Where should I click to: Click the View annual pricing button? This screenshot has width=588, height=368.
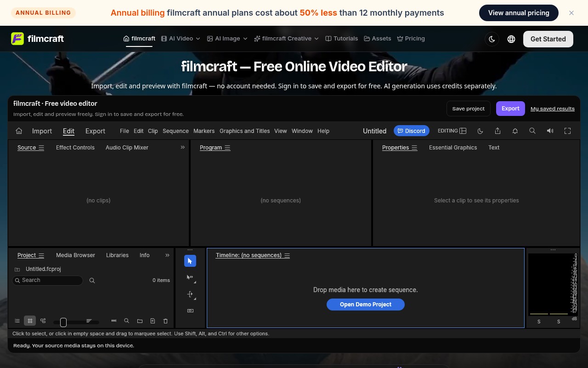pos(519,13)
